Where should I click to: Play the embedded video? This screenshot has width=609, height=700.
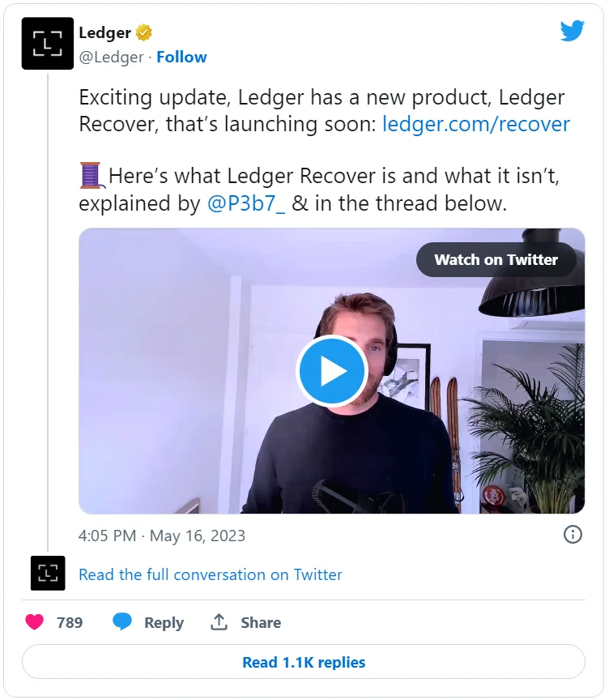(x=332, y=371)
